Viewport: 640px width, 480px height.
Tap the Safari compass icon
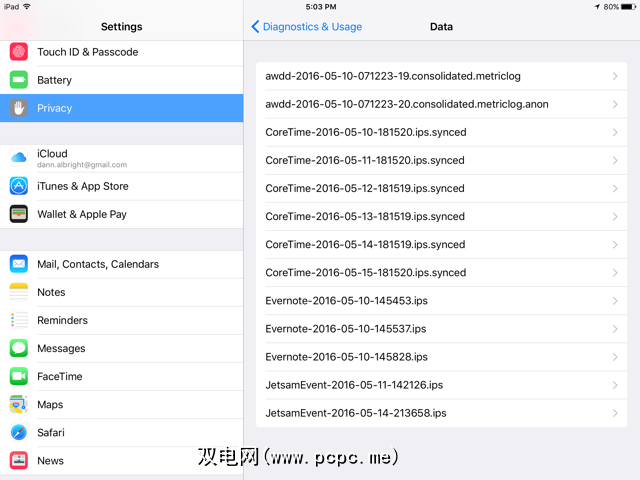19,432
